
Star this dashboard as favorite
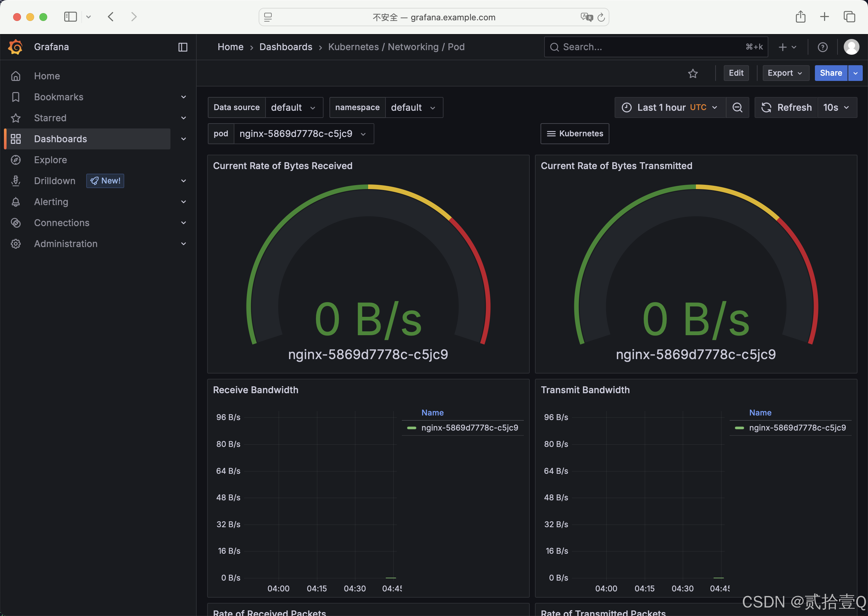coord(693,73)
